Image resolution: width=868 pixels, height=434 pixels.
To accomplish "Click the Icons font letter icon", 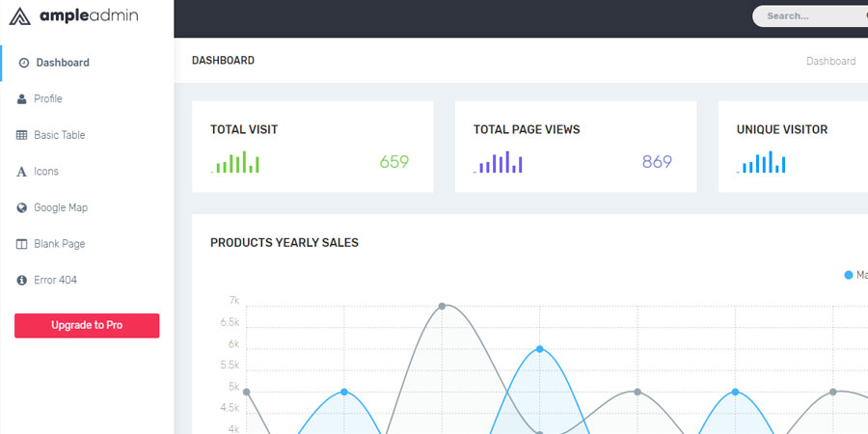I will 21,172.
